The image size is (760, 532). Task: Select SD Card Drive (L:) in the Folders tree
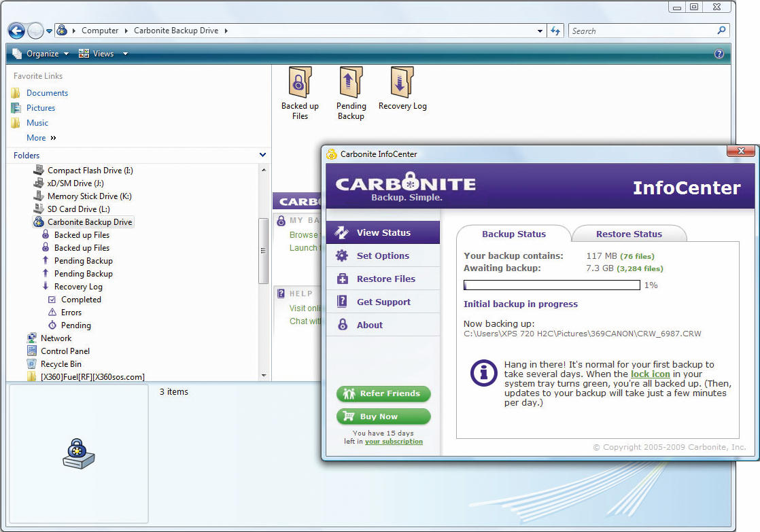coord(79,209)
